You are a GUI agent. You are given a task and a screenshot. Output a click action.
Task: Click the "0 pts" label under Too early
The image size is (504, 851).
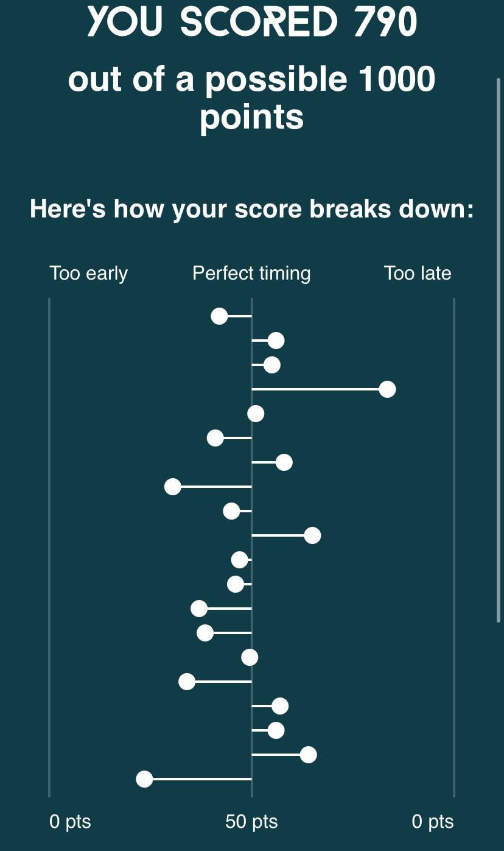click(70, 822)
